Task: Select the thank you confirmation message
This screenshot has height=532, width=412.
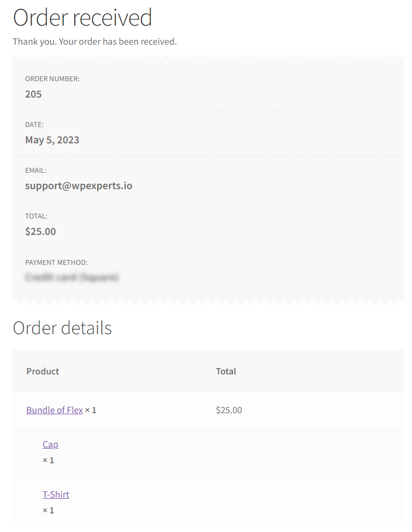Action: click(x=95, y=41)
